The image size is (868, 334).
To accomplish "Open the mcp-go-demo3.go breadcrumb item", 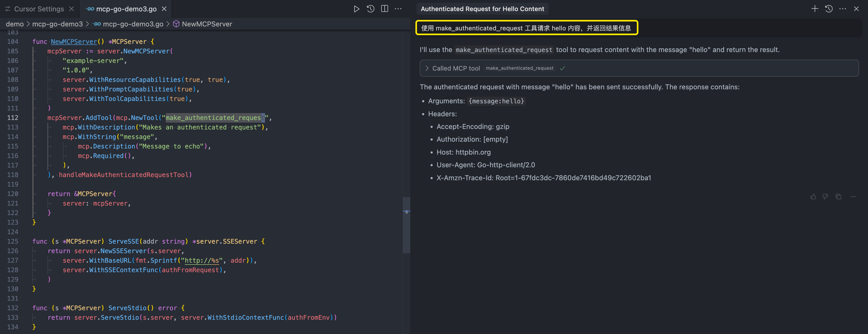I will (x=133, y=24).
